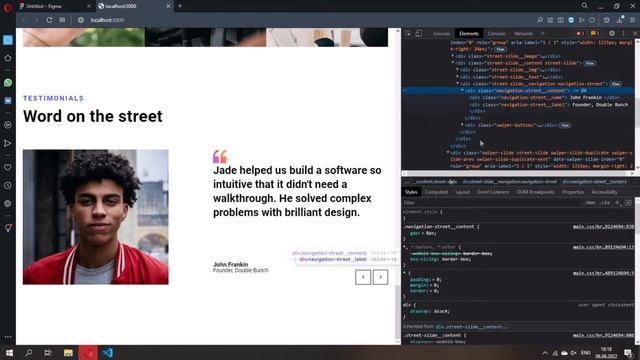Open a new browser tab with plus
The image size is (640, 360).
tap(180, 6)
